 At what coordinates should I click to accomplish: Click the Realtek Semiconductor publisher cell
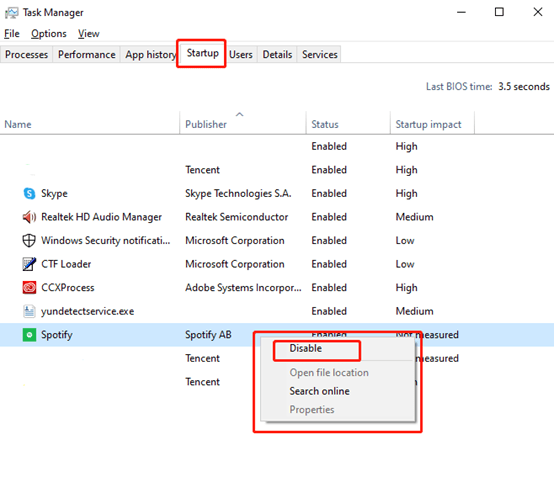236,217
